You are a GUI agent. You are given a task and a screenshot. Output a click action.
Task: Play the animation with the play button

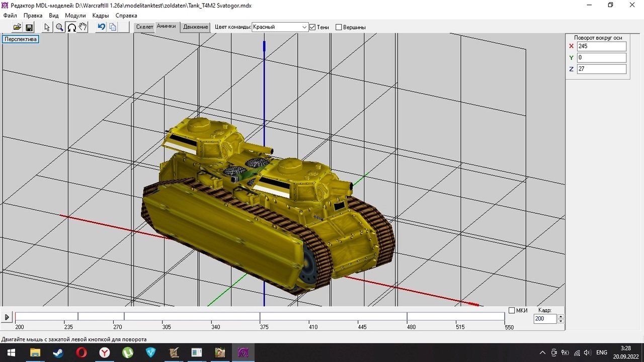(x=7, y=317)
